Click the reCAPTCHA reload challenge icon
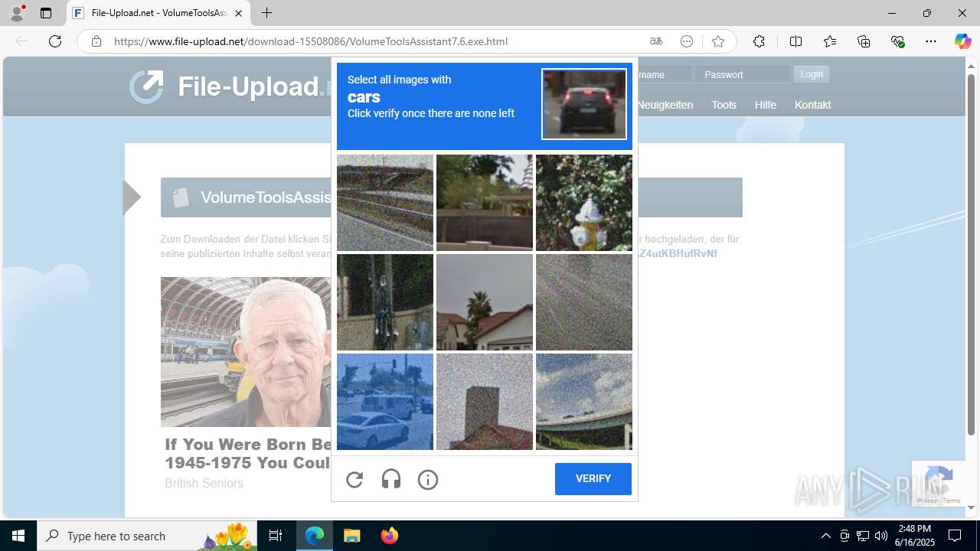 pos(354,480)
